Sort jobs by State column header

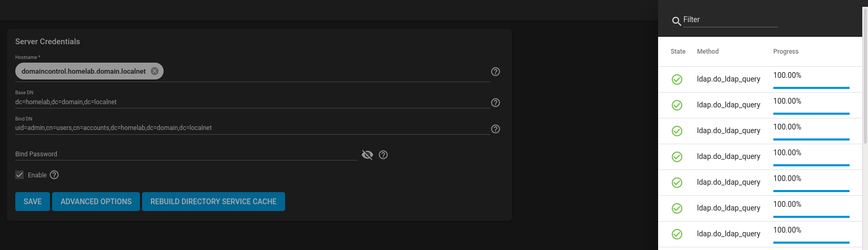coord(678,52)
